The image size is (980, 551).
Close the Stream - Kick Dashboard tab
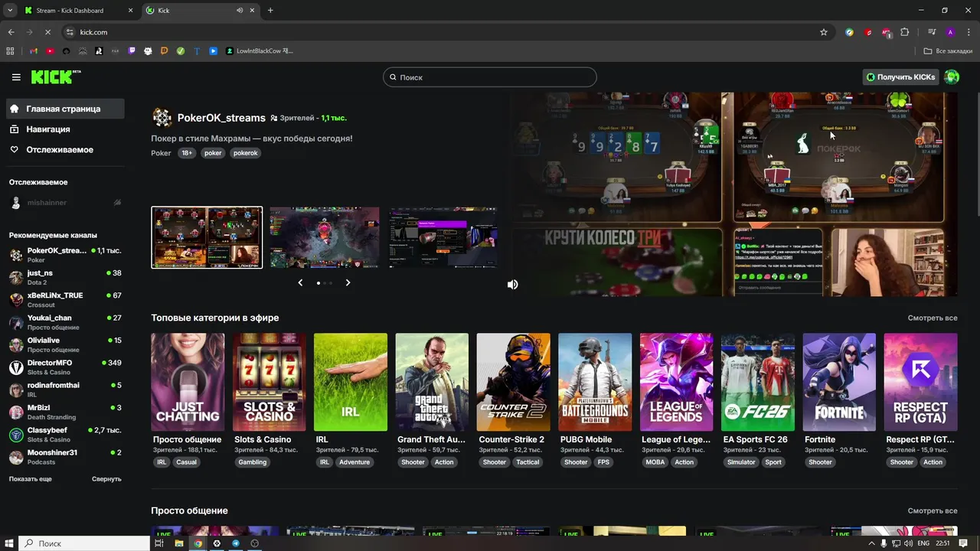coord(129,11)
